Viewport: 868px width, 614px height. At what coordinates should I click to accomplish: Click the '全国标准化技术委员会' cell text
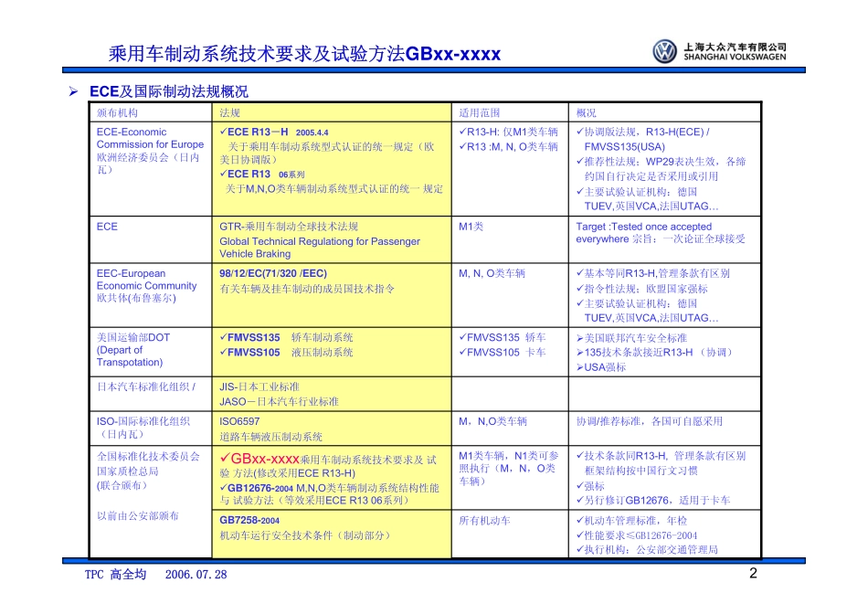click(x=148, y=457)
